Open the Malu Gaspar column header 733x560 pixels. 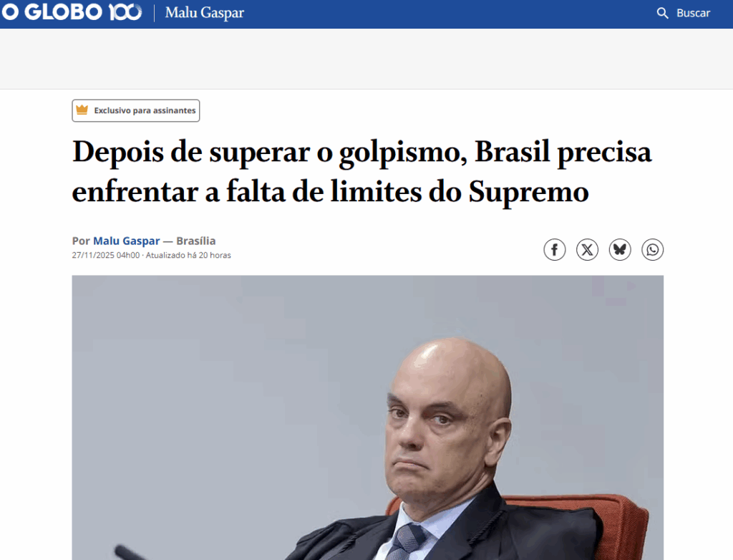(x=204, y=13)
